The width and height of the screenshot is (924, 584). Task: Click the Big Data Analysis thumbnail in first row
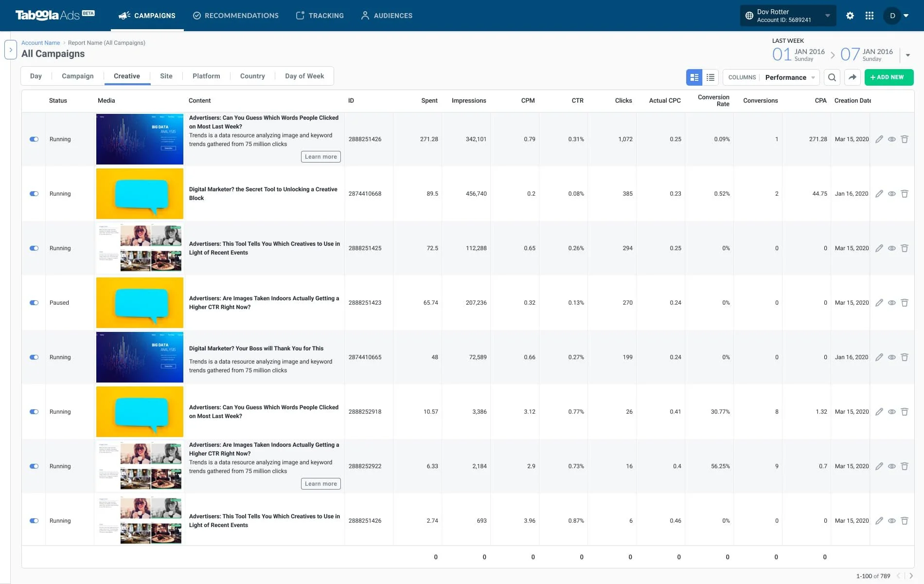[x=140, y=139]
